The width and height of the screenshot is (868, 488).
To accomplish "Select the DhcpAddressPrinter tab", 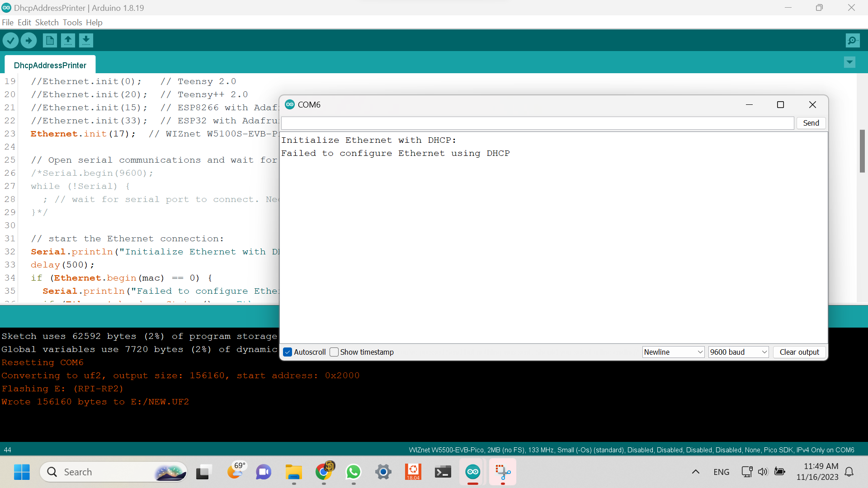I will (x=50, y=65).
